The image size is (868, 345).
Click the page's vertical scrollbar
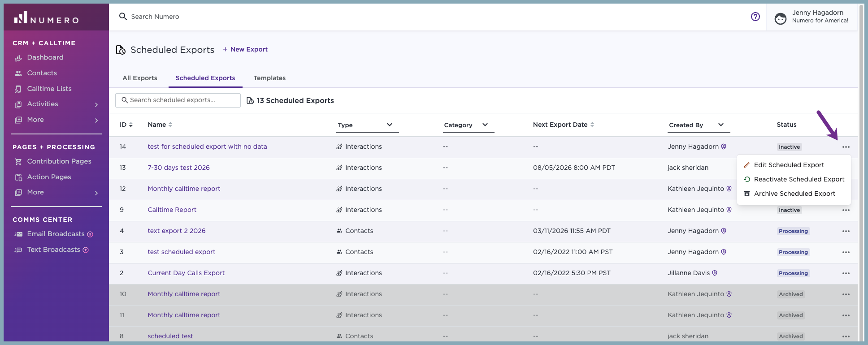861,172
